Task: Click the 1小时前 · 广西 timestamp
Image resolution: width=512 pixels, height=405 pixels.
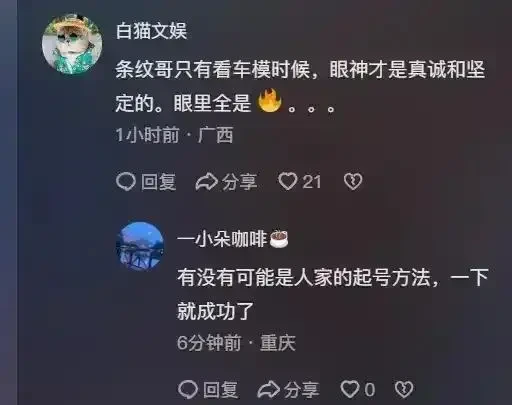Action: (174, 135)
